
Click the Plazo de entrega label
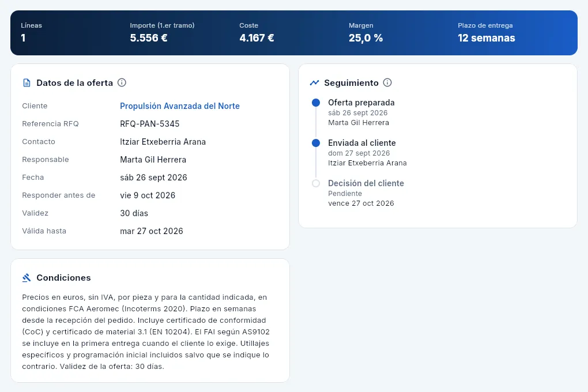(x=485, y=25)
